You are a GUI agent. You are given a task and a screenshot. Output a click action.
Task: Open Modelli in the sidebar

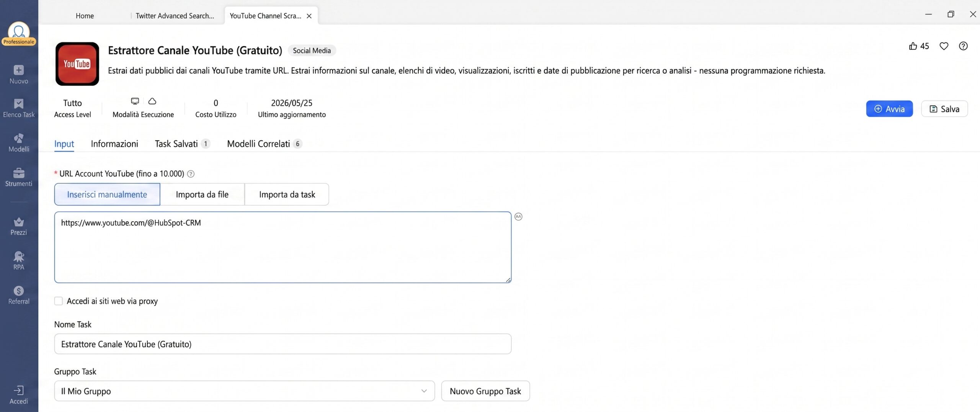pyautogui.click(x=18, y=143)
